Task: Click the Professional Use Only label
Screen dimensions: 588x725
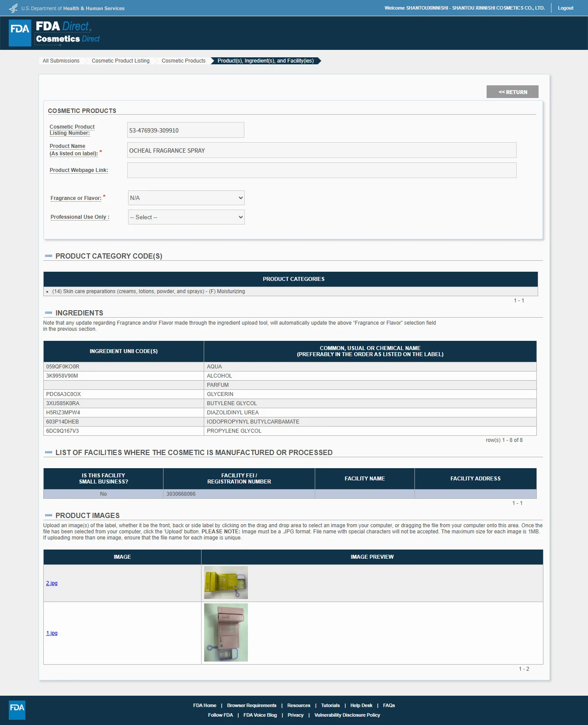Action: coord(80,217)
